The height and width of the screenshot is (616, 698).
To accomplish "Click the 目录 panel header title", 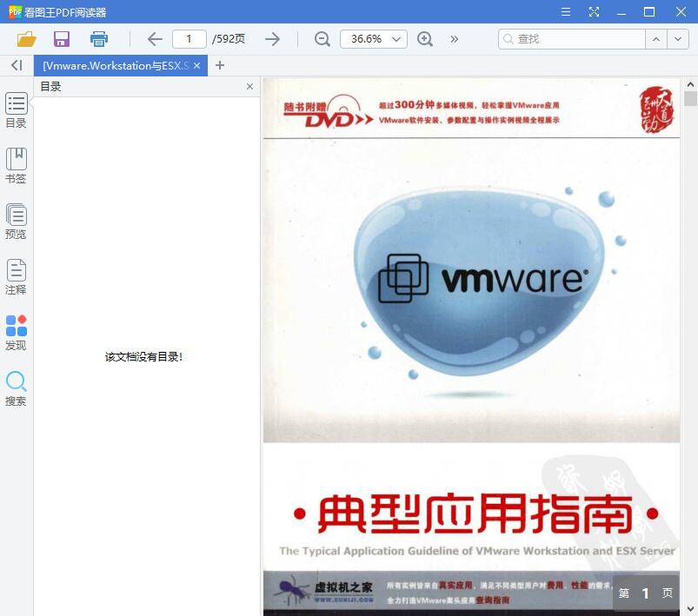I will (x=50, y=86).
